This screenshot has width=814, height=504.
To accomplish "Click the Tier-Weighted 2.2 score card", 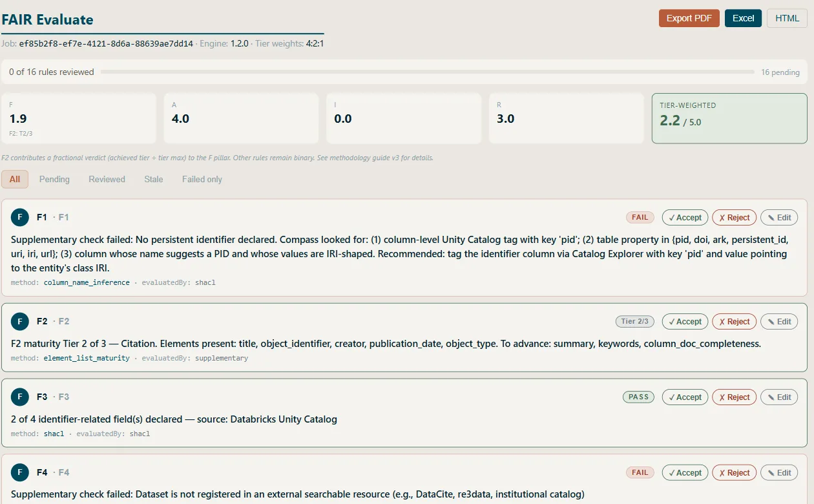I will click(729, 118).
